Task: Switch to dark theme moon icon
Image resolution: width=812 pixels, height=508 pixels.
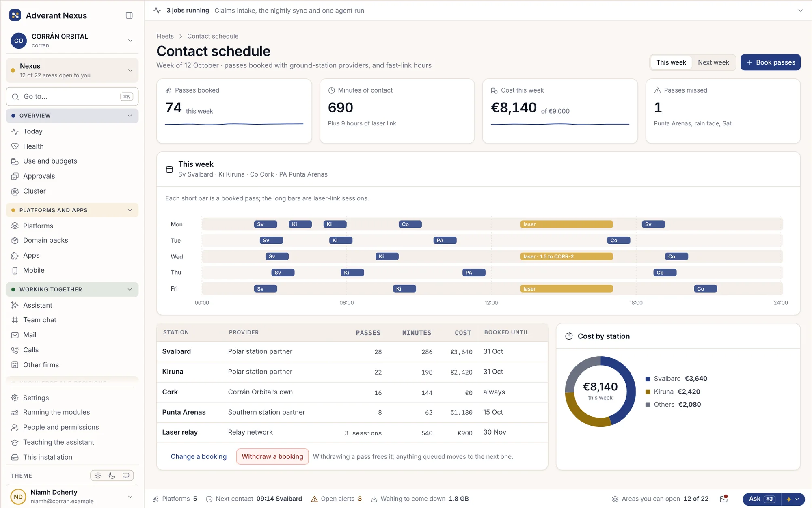Action: point(112,476)
